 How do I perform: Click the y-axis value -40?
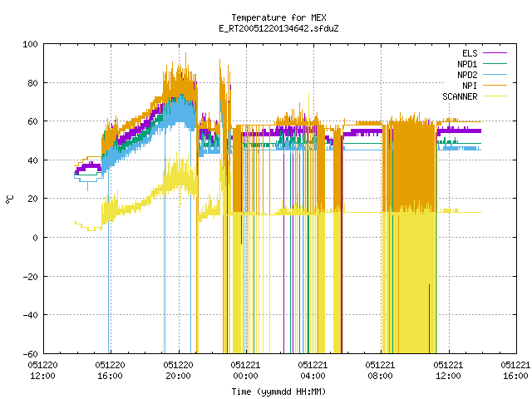(30, 315)
